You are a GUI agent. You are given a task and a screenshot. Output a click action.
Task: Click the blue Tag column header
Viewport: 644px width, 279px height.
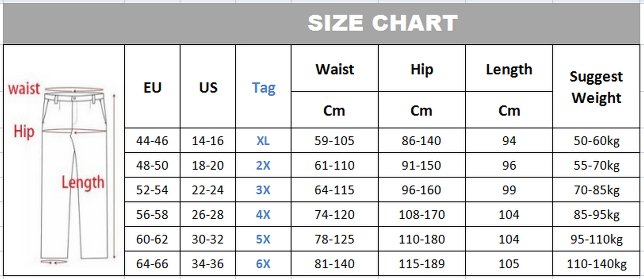click(263, 88)
